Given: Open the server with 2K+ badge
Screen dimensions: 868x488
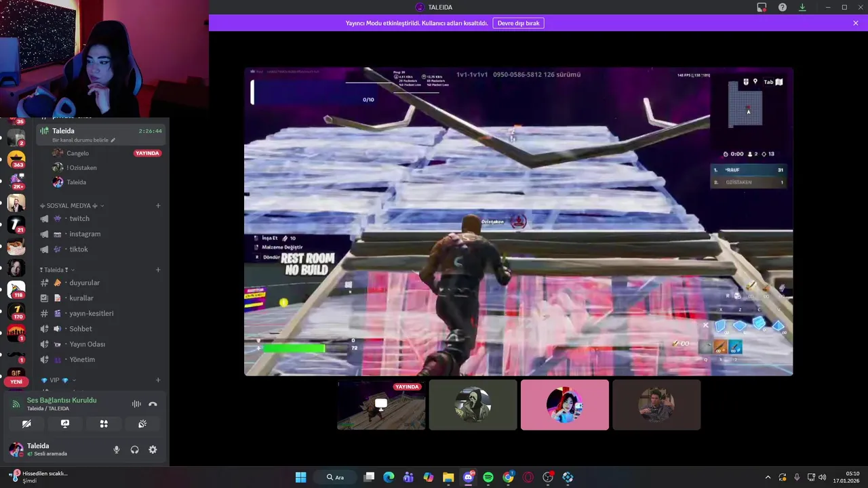Looking at the screenshot, I should [16, 181].
